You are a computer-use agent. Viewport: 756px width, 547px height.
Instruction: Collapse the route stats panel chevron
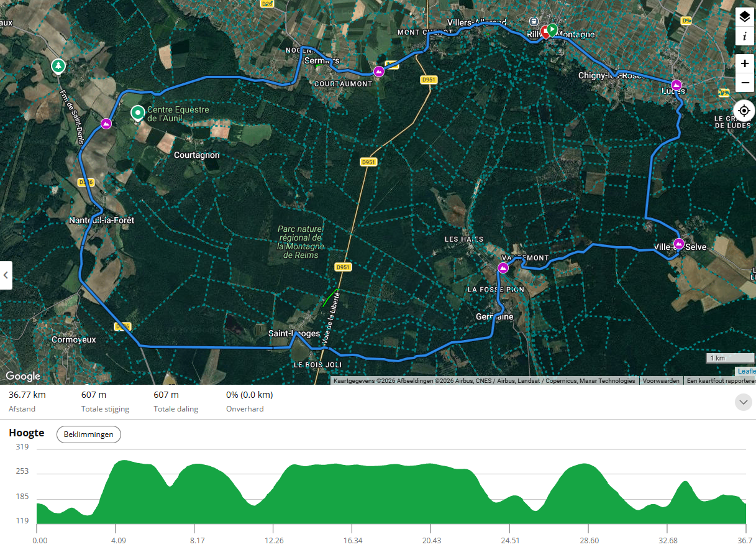click(744, 402)
